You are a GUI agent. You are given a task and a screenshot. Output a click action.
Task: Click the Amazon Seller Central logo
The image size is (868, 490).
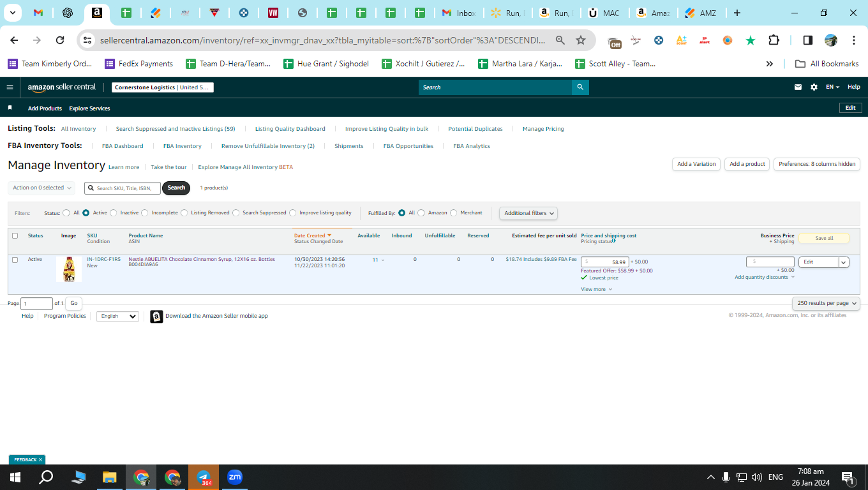tap(62, 87)
